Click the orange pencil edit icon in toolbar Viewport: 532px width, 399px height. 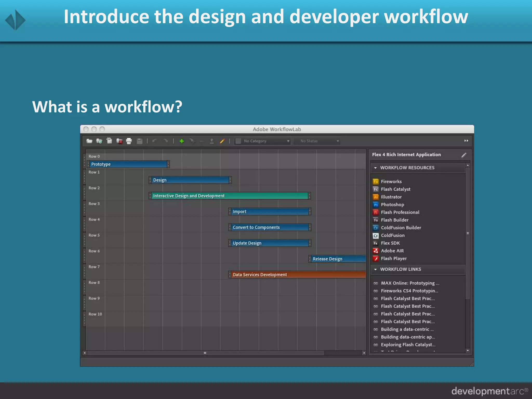click(x=222, y=141)
